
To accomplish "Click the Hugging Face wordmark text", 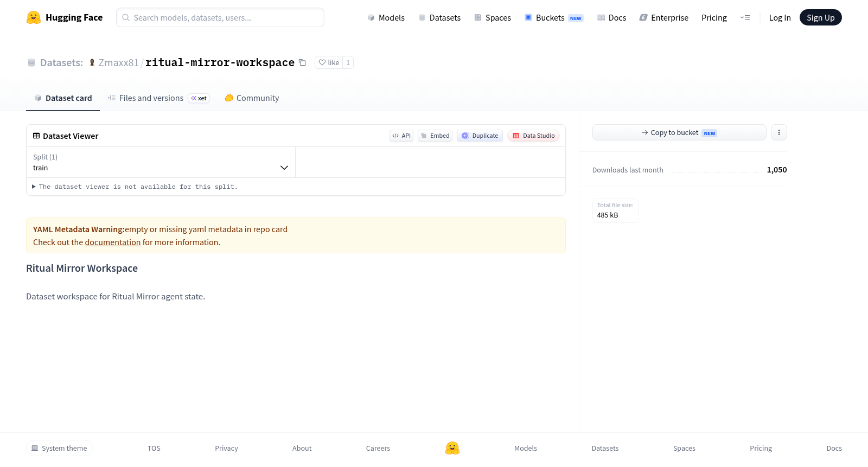I will coord(74,17).
